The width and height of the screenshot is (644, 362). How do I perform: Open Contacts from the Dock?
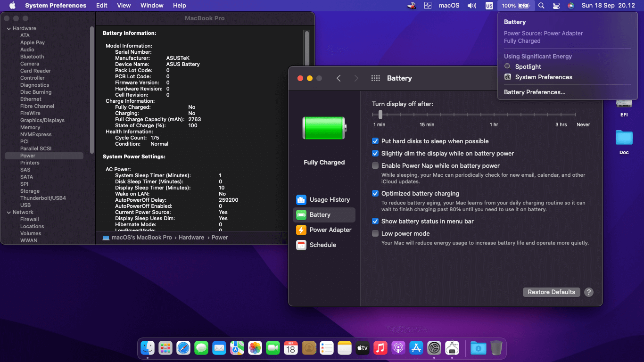click(309, 348)
